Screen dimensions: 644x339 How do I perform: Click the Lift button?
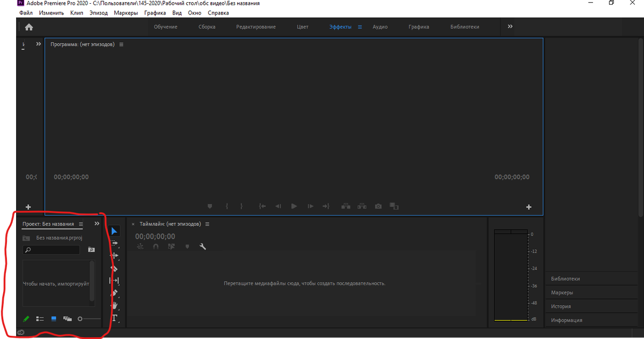346,206
